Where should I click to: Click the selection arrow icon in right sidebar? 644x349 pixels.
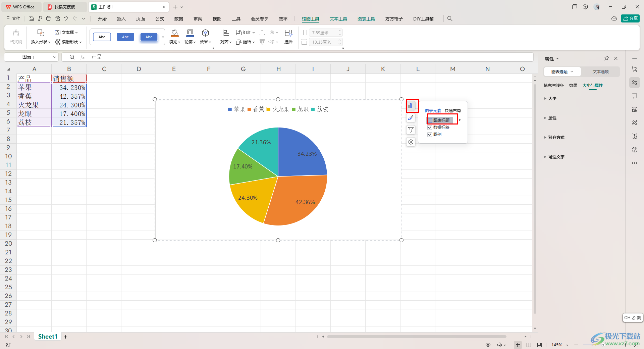pos(635,69)
